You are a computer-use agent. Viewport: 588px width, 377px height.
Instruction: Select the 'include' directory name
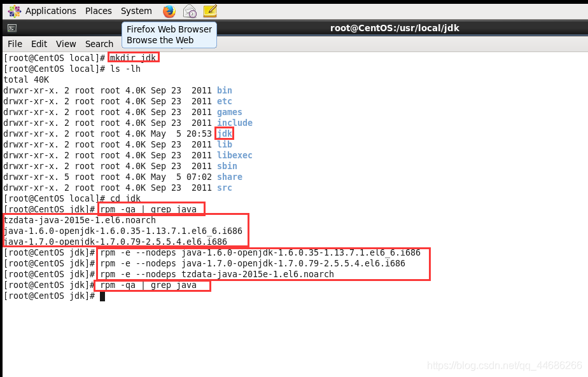(x=235, y=123)
